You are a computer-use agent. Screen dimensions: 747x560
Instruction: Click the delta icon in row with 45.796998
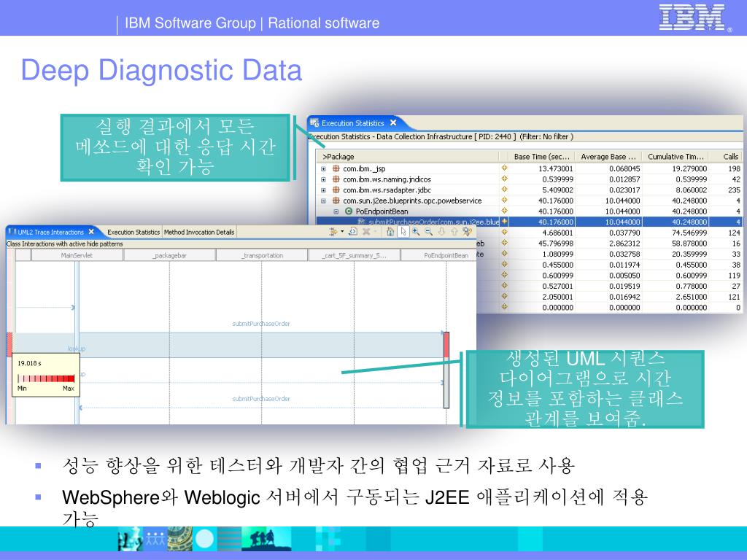pos(504,242)
